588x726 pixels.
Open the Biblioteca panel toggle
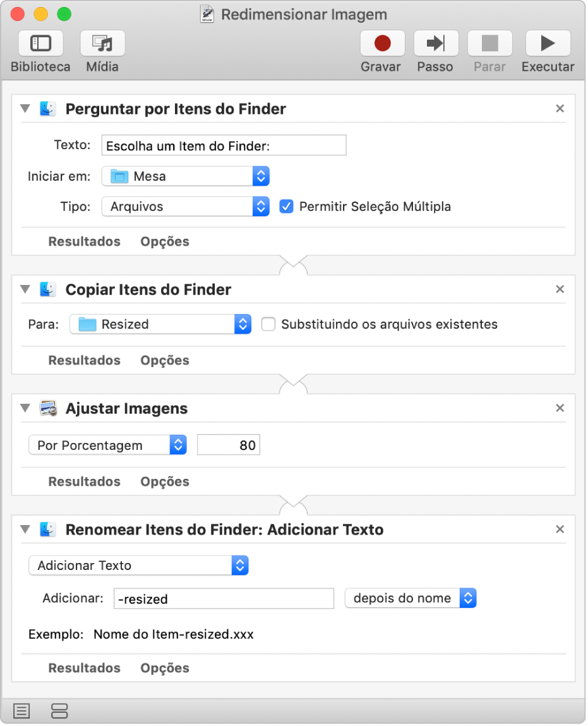(x=40, y=44)
